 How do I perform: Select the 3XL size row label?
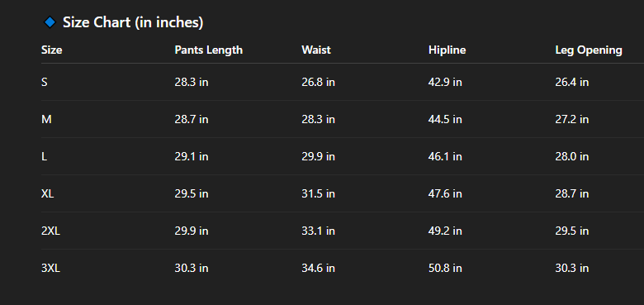(x=50, y=269)
